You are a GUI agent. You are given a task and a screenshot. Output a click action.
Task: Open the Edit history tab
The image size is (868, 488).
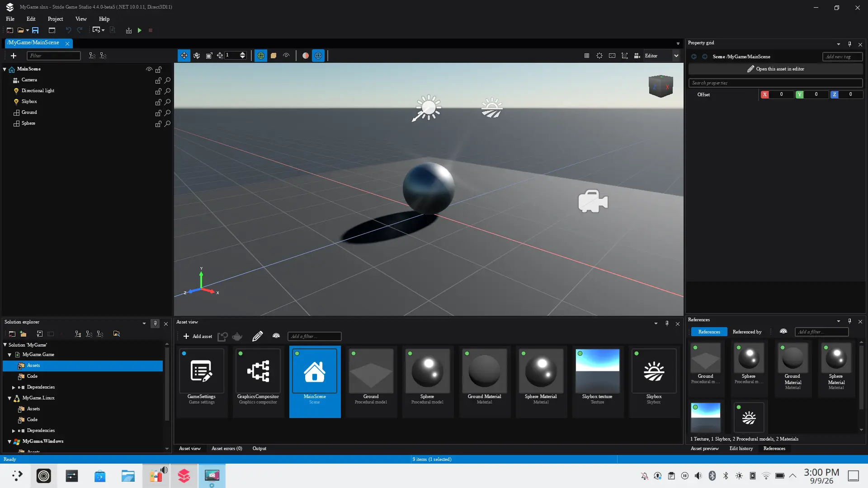coord(741,449)
